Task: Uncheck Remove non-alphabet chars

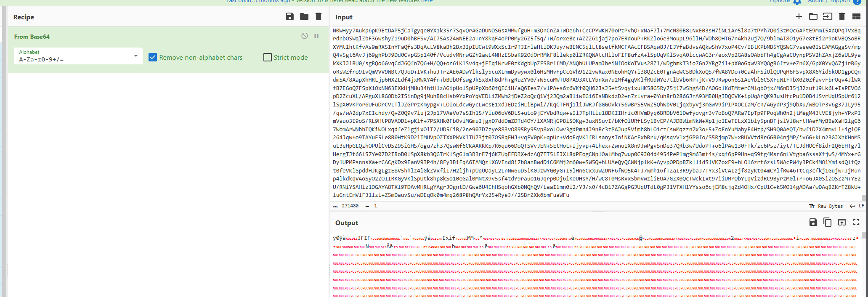Action: point(153,57)
